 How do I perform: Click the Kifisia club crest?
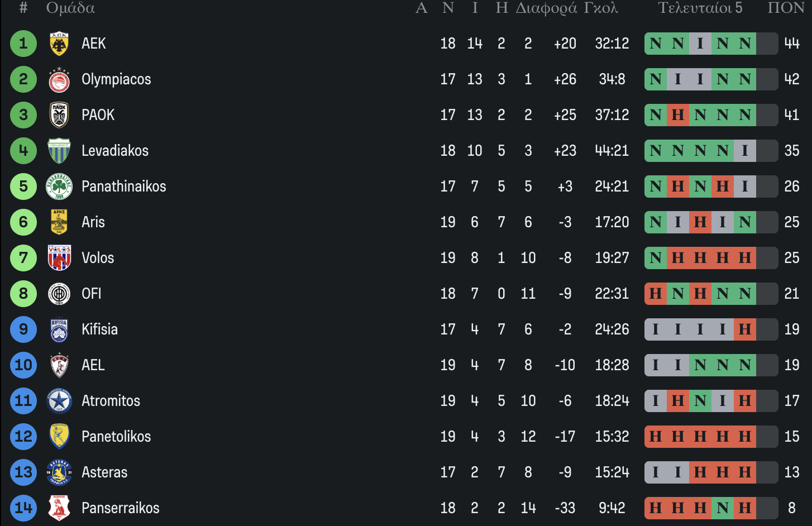coord(59,329)
